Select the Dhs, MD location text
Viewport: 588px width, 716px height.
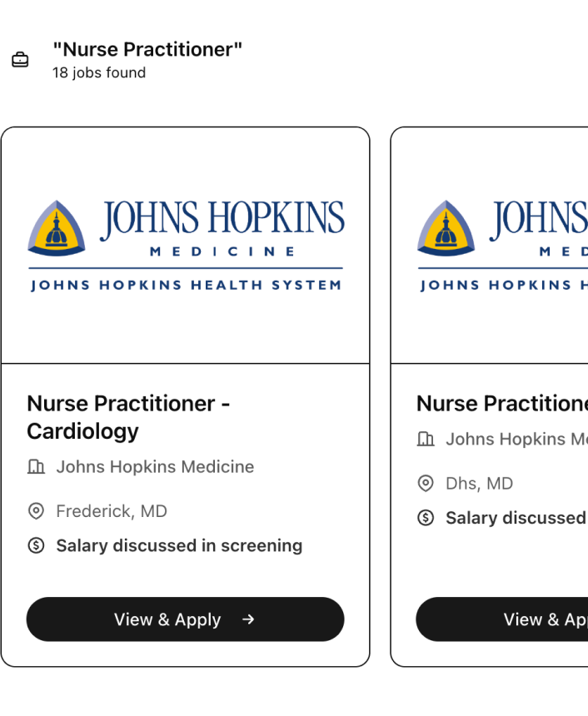point(479,484)
